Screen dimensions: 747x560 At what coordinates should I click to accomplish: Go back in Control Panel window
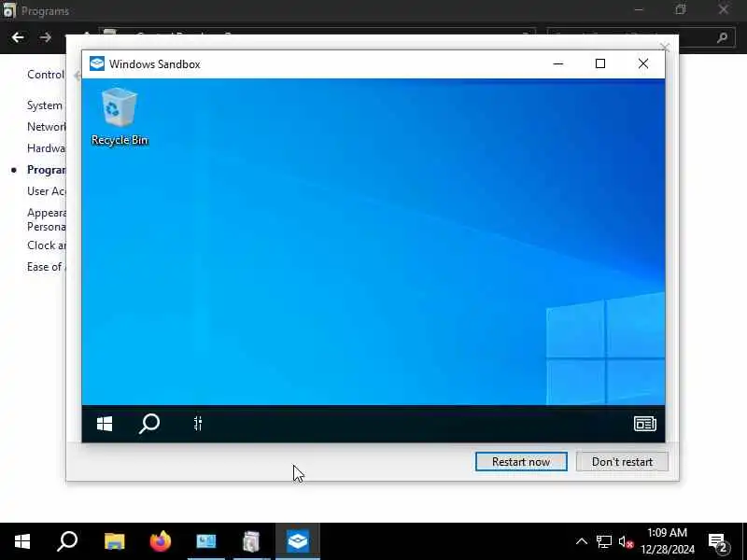point(18,37)
